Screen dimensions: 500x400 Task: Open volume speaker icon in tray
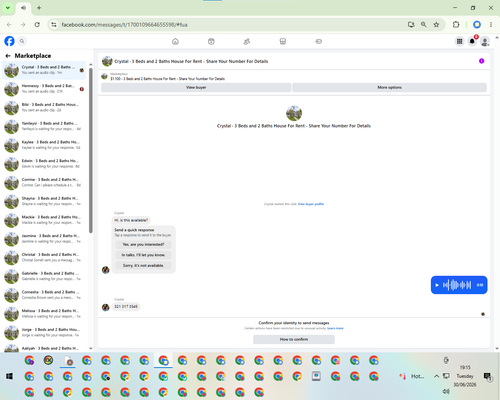(446, 391)
